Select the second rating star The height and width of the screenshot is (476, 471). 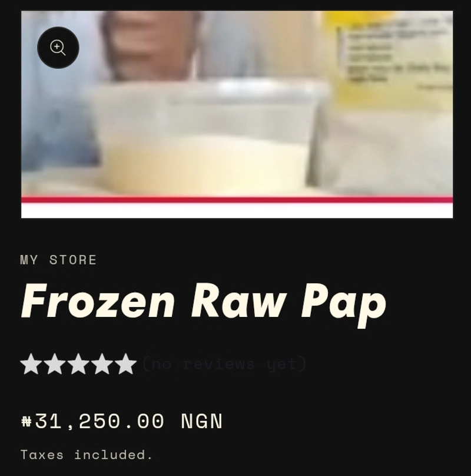click(55, 363)
